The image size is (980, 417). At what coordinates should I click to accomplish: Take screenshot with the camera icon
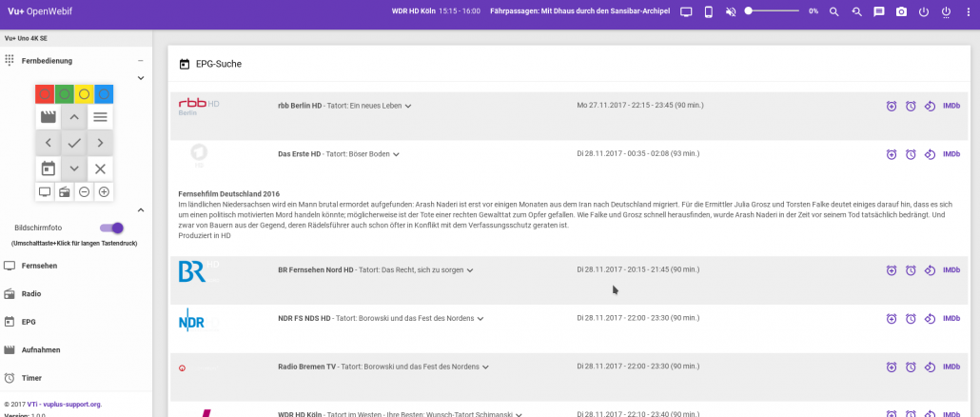pos(901,11)
